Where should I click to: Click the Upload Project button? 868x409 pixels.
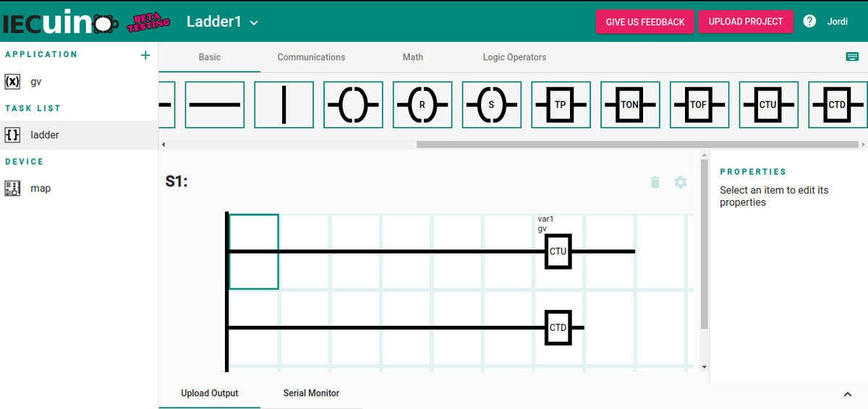coord(746,22)
